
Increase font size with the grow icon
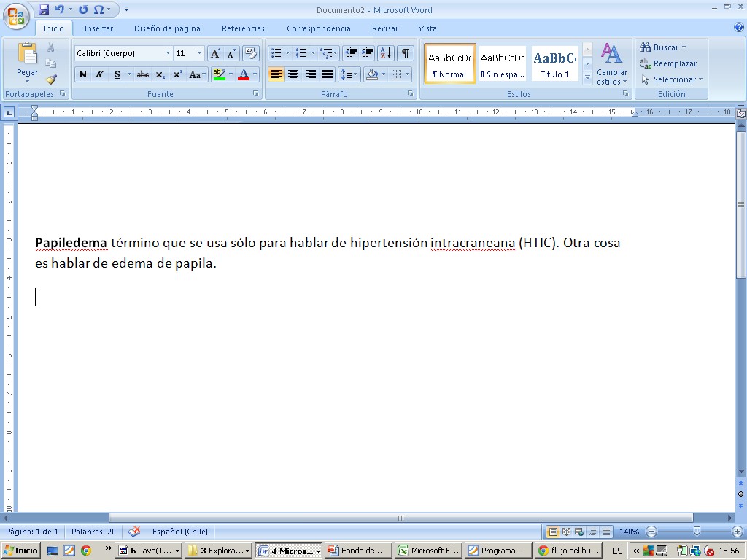(x=215, y=53)
